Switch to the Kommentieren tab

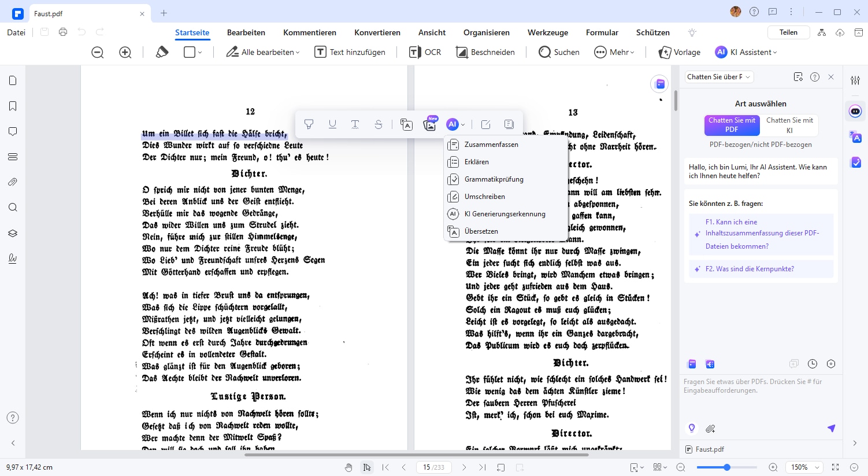pyautogui.click(x=310, y=32)
